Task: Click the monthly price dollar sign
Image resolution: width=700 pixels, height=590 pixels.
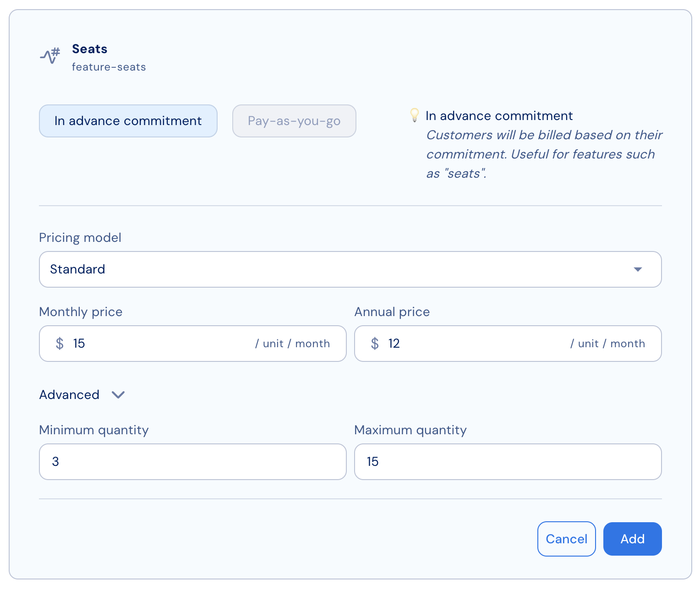Action: tap(60, 344)
